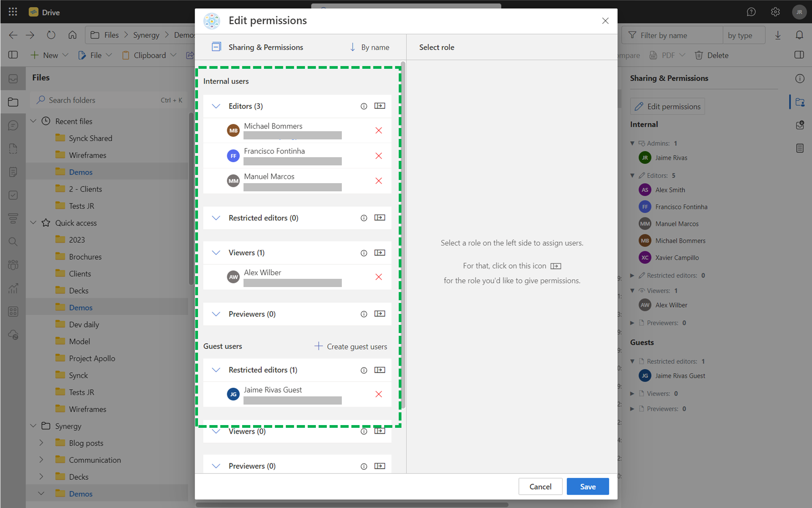
Task: Click Synergy in the breadcrumb path
Action: tap(146, 35)
